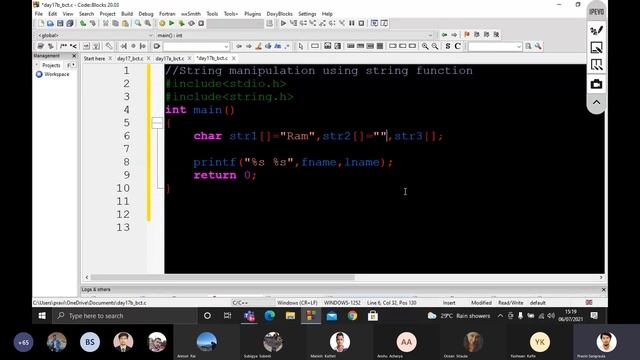Close the Management panel
640x360 pixels.
point(74,56)
